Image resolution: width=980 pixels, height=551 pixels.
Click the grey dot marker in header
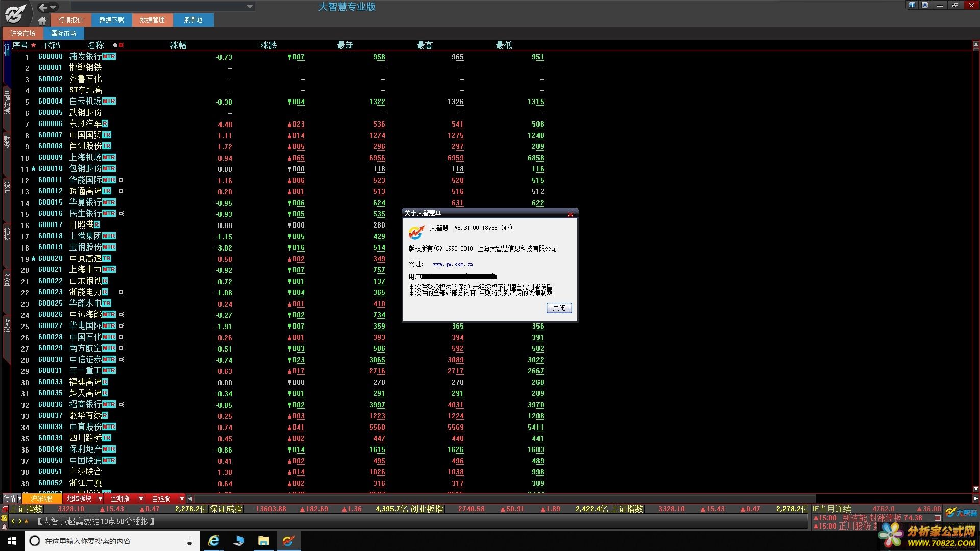click(x=115, y=45)
